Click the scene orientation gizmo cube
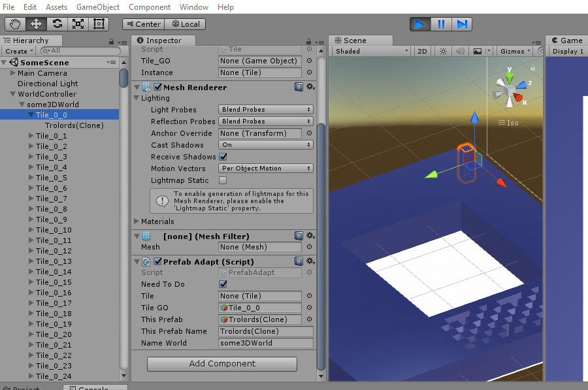This screenshot has width=588, height=390. [509, 91]
